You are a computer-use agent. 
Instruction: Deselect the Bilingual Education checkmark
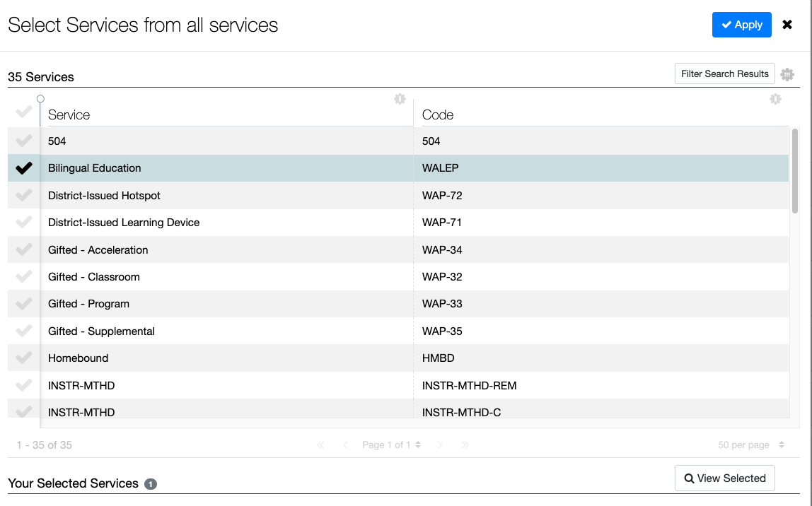click(24, 168)
